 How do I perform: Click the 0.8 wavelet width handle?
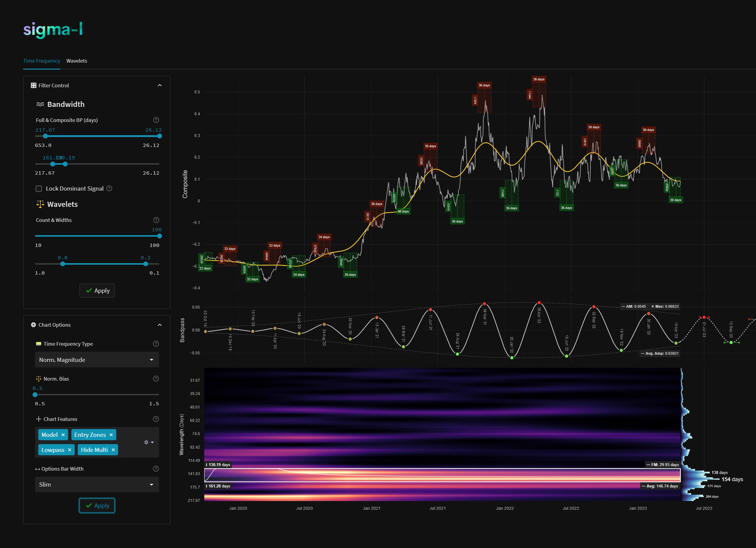pyautogui.click(x=63, y=264)
